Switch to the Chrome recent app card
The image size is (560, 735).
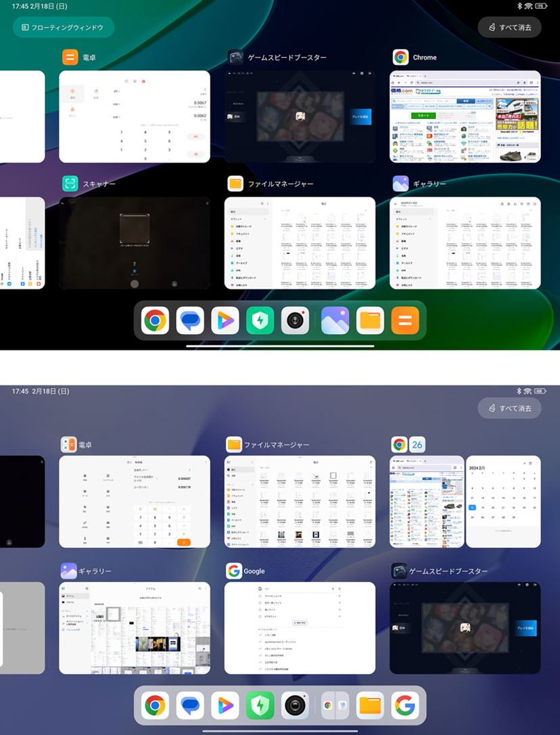465,115
